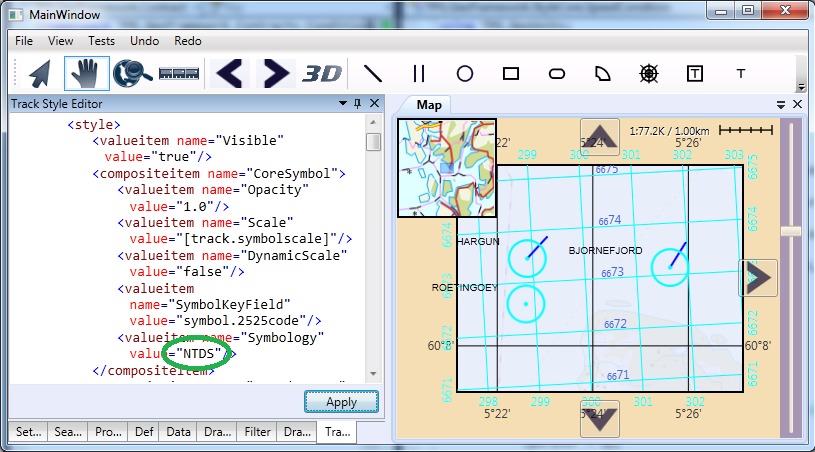The image size is (815, 452).
Task: Go to previous view with left chevron
Action: click(229, 74)
